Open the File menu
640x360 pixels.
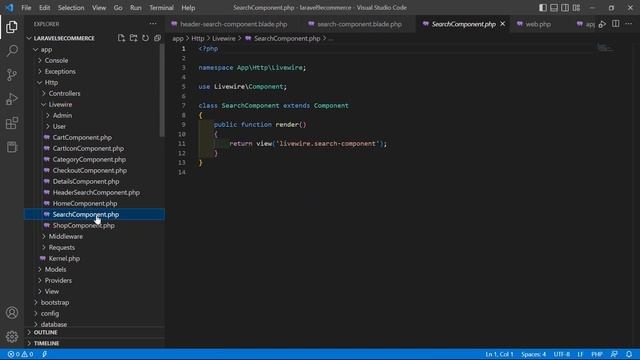26,8
